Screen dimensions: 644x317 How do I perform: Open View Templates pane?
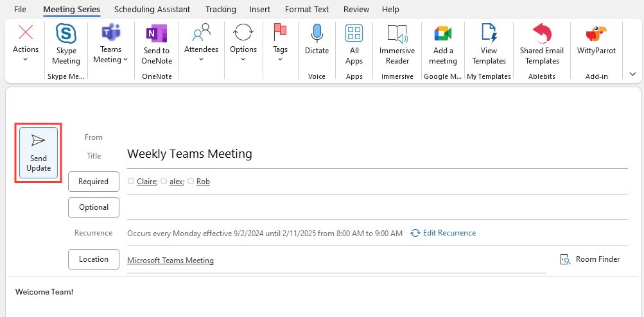pos(489,44)
